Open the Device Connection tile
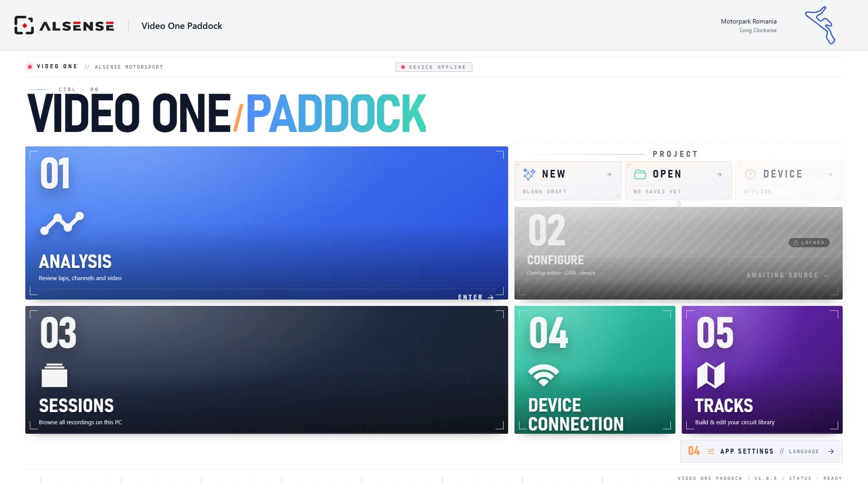This screenshot has width=868, height=488. click(595, 370)
